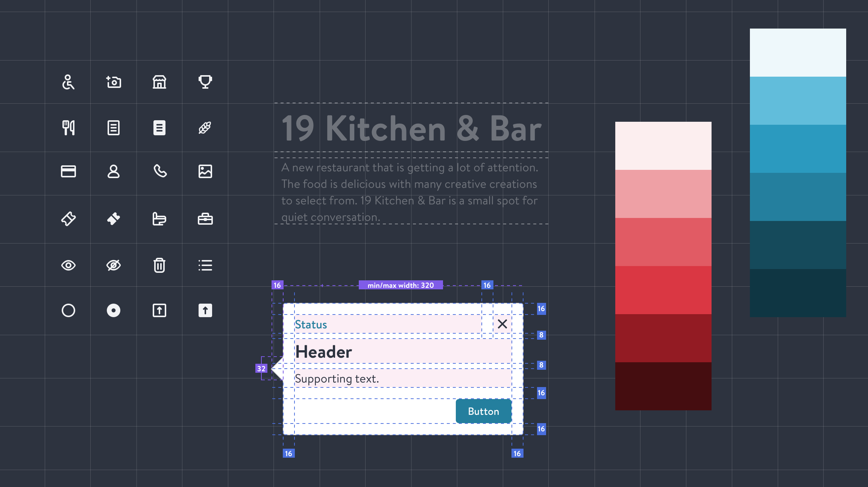The image size is (868, 487).
Task: Click the 19 Kitchen & Bar title
Action: (411, 129)
